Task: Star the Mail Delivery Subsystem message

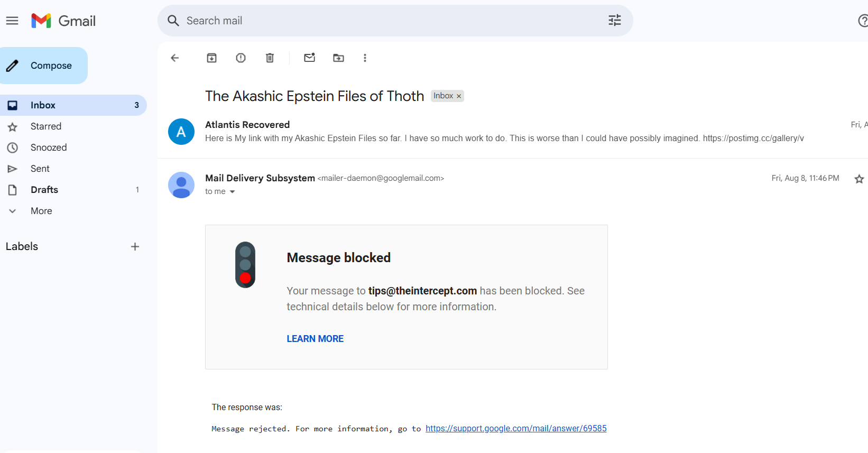Action: (x=859, y=179)
